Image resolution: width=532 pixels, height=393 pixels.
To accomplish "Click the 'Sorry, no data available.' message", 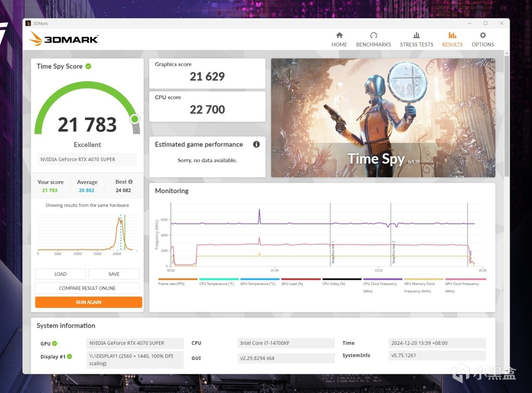I will (207, 160).
